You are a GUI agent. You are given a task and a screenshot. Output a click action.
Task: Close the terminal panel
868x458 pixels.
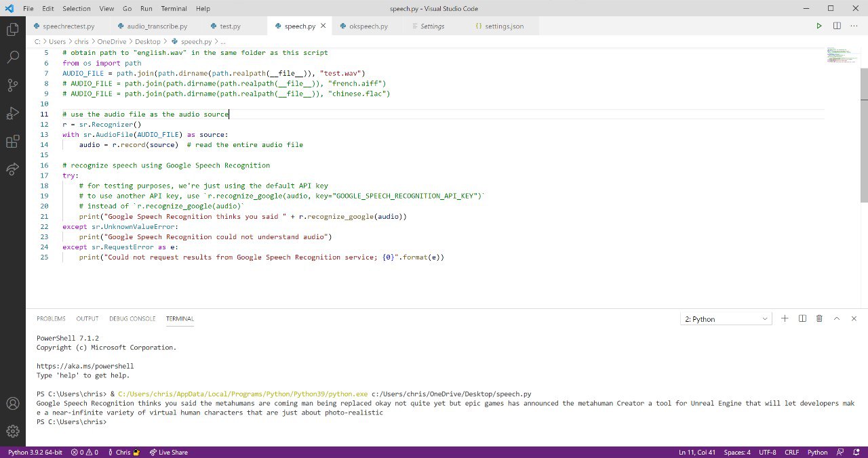click(854, 318)
